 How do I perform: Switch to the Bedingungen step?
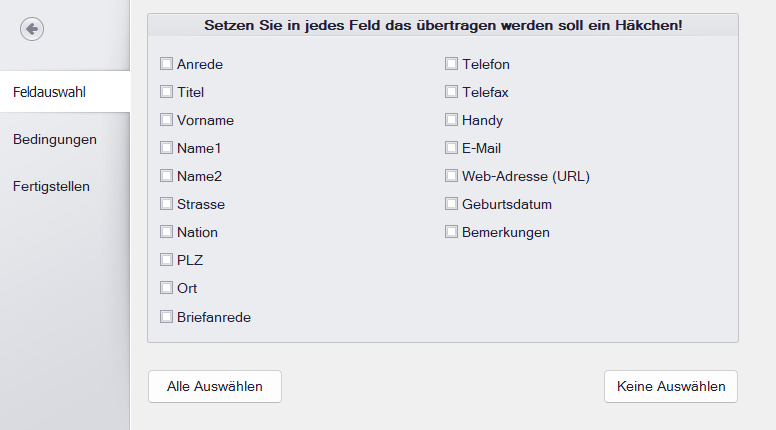click(55, 139)
